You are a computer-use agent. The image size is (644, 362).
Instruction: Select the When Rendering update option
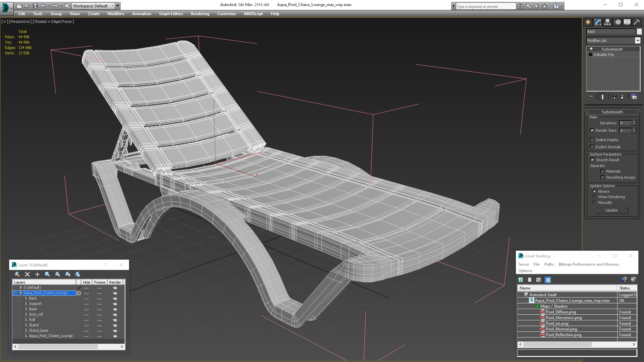(594, 197)
